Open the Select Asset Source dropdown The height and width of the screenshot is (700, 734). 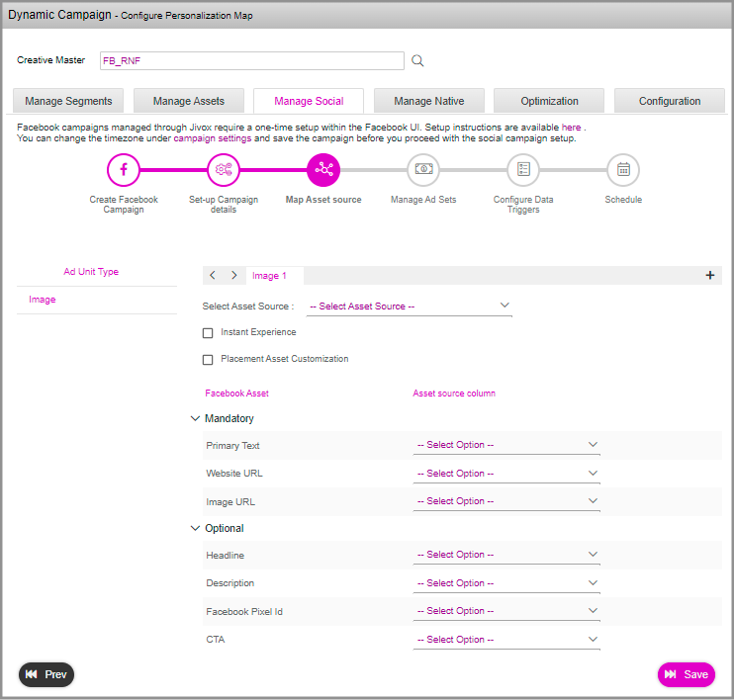pos(410,306)
